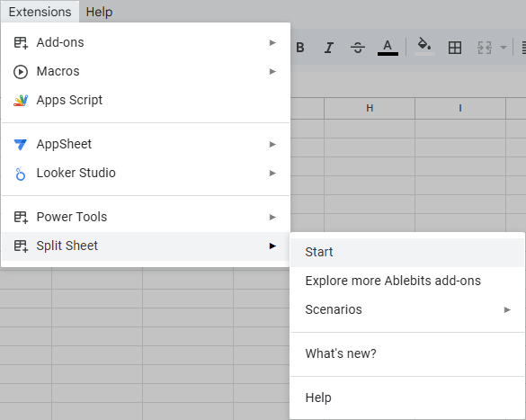Open the fill color bucket tool
This screenshot has height=420, width=526.
click(x=424, y=47)
